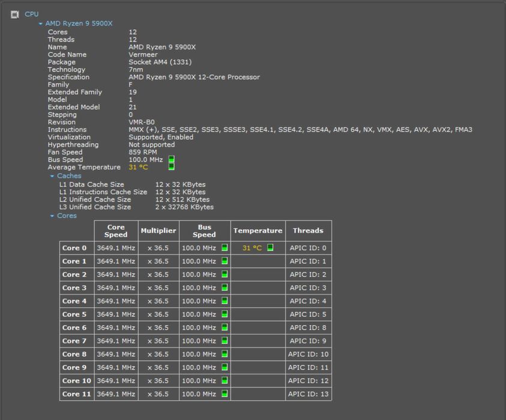Click the Extended Model value 21

tap(132, 107)
